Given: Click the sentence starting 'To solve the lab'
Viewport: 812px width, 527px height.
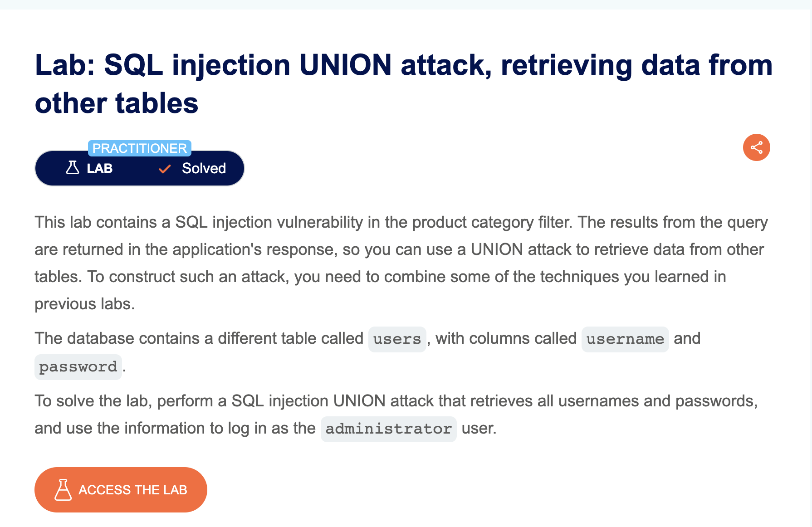Looking at the screenshot, I should 396,415.
